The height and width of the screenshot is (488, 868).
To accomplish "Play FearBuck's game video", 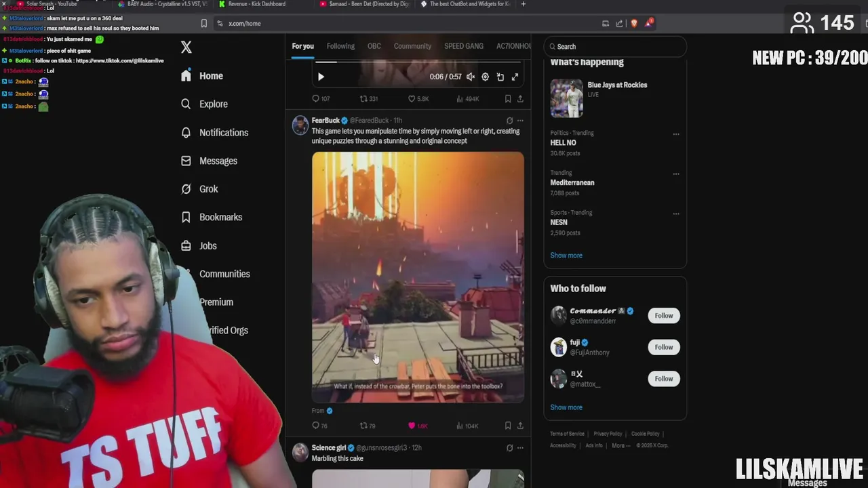I will point(418,277).
